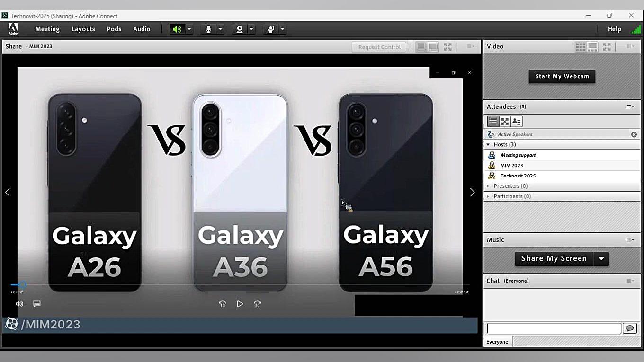Select the fit-width view in Share pod

tap(421, 47)
